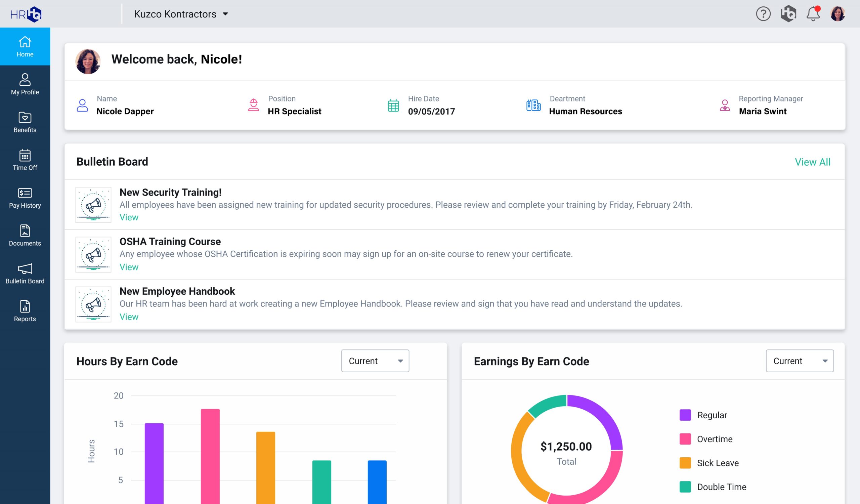View the OSHA Training Course post
This screenshot has height=504, width=860.
tap(129, 267)
